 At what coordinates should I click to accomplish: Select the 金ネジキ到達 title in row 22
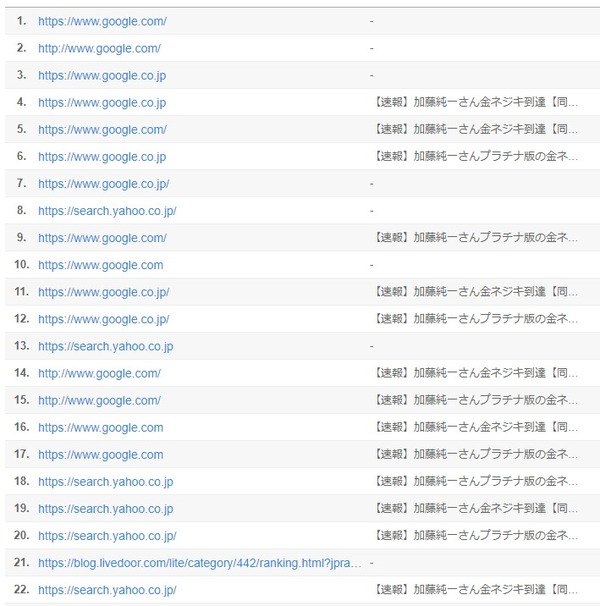click(475, 589)
